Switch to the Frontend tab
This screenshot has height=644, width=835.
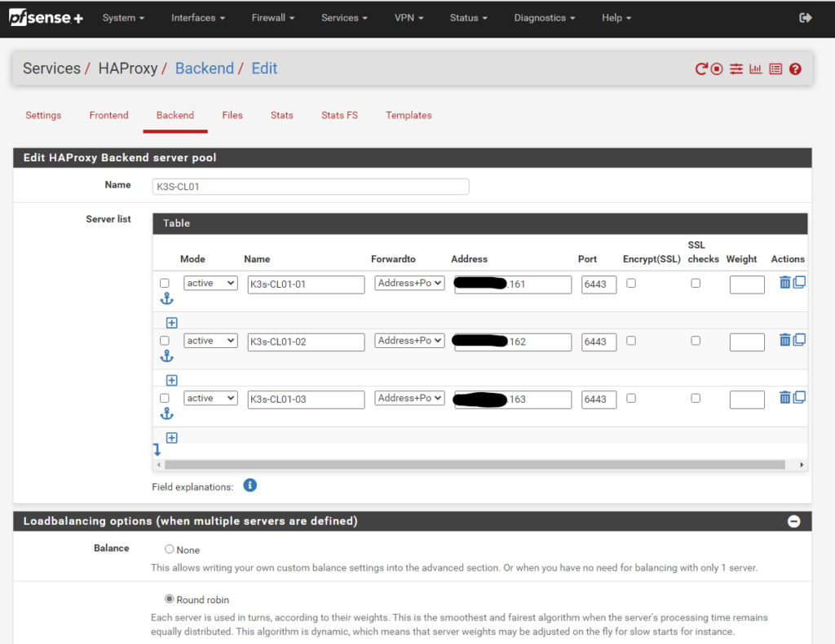click(108, 116)
